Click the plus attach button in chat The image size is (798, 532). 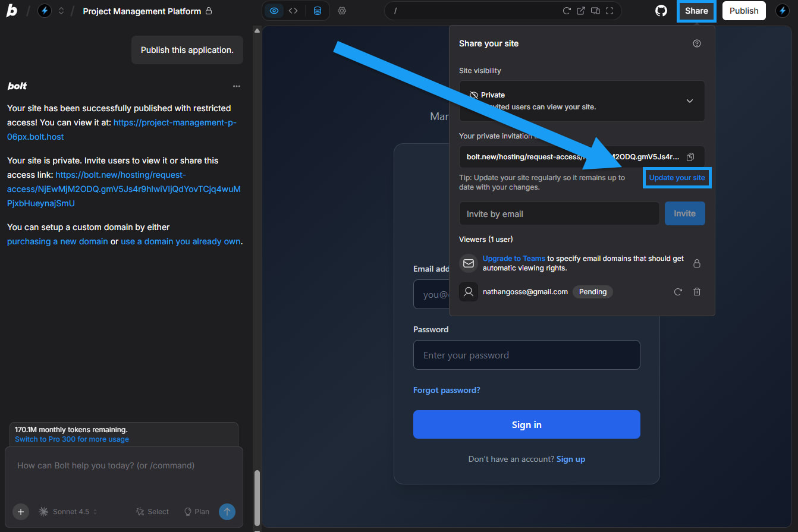[21, 511]
